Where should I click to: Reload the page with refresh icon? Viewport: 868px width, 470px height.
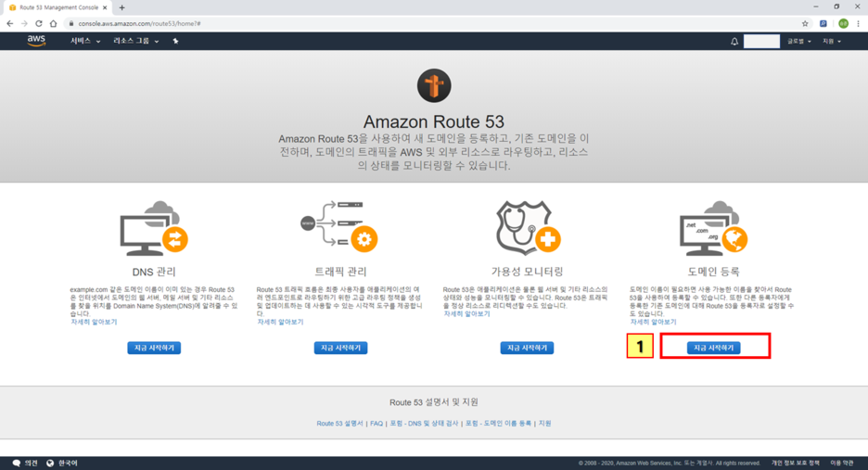click(39, 23)
